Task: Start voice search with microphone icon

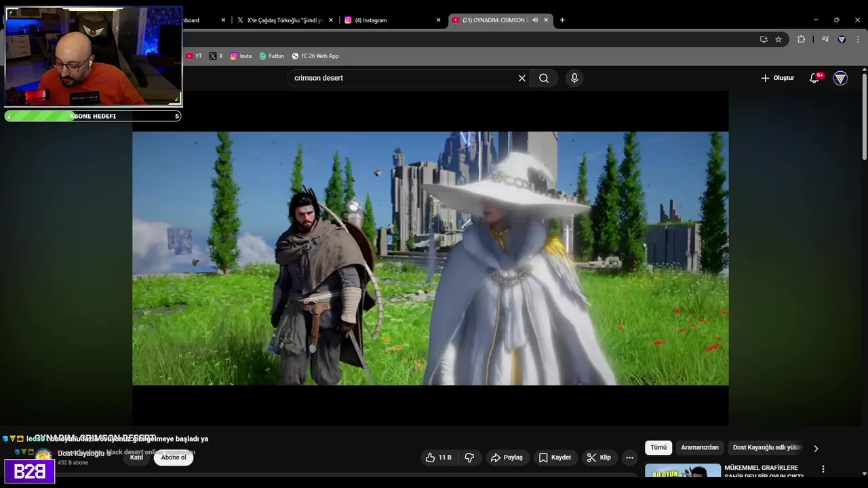Action: pos(574,78)
